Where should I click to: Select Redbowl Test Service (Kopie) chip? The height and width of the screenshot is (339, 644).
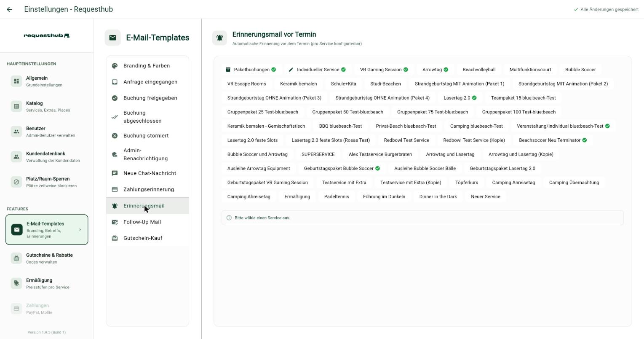[474, 140]
